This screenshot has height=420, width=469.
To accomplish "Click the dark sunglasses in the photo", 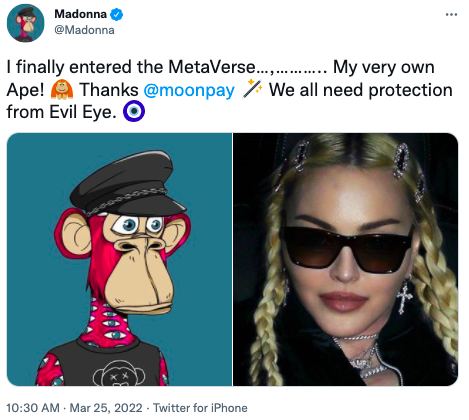I will pyautogui.click(x=347, y=249).
